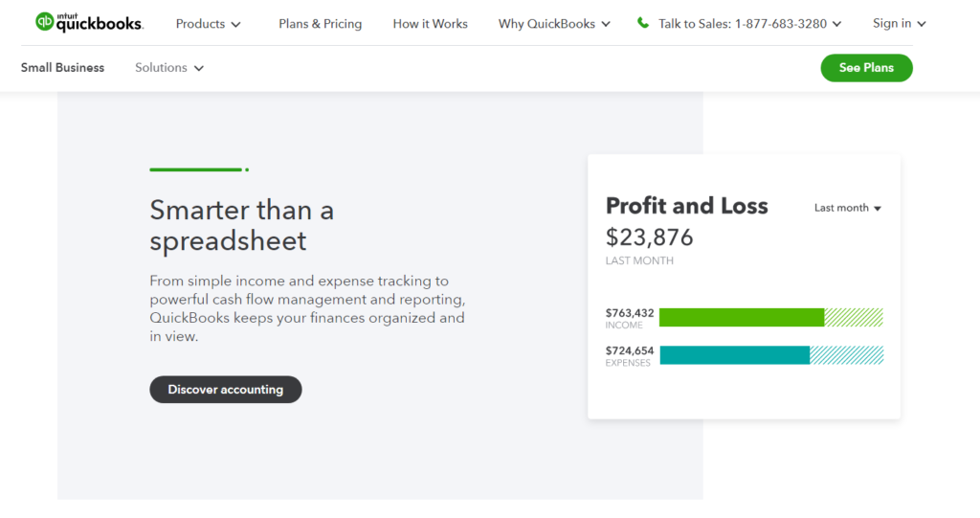Click the arrow next to Sign in
The width and height of the screenshot is (980, 518).
pyautogui.click(x=922, y=24)
